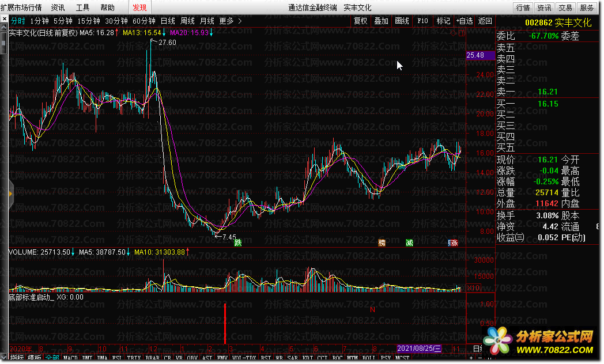This screenshot has width=604, height=364.
Task: Select the 模板 bottom tab
Action: (x=34, y=358)
